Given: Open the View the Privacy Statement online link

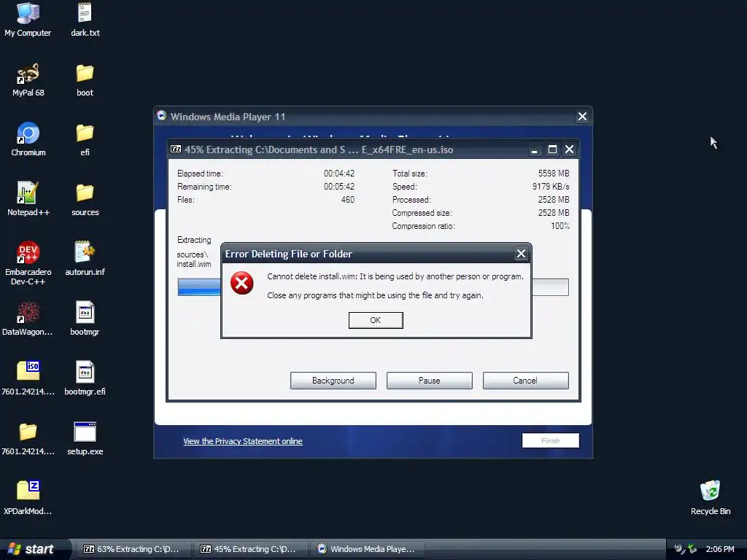Looking at the screenshot, I should pyautogui.click(x=242, y=441).
